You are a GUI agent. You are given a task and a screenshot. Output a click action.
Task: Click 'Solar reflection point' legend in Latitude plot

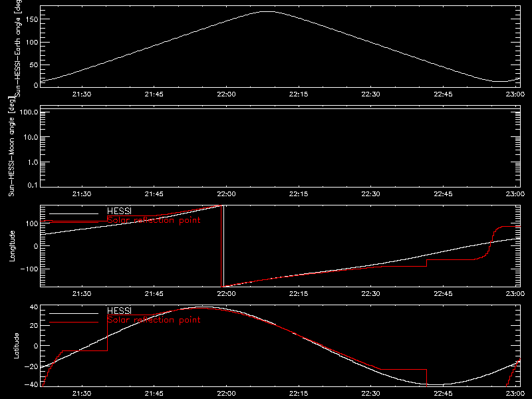click(154, 320)
